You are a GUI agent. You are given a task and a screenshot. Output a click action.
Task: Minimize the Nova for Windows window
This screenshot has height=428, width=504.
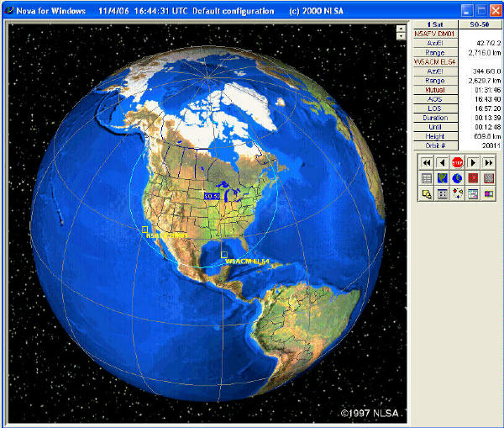coord(467,11)
